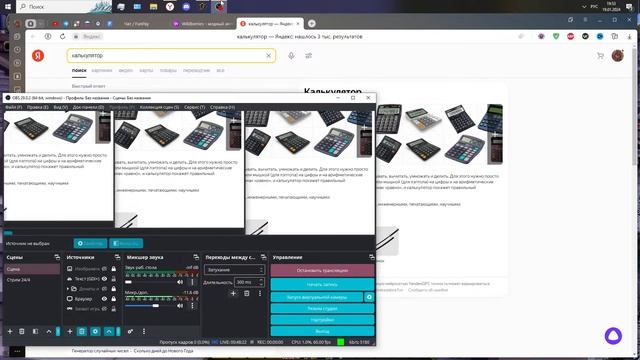This screenshot has width=640, height=360.
Task: Click Yandex voice search microphone icon
Action: tap(291, 56)
